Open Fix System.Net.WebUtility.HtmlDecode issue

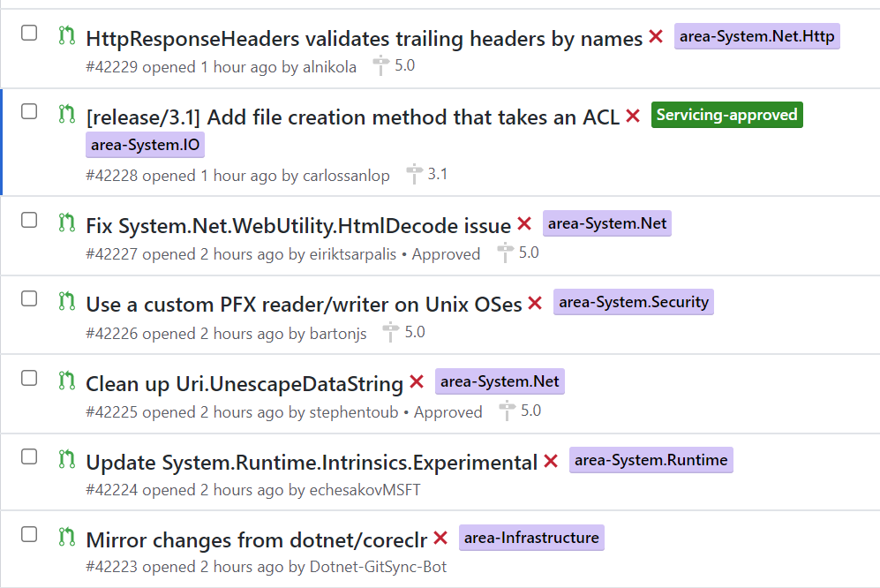click(x=298, y=226)
